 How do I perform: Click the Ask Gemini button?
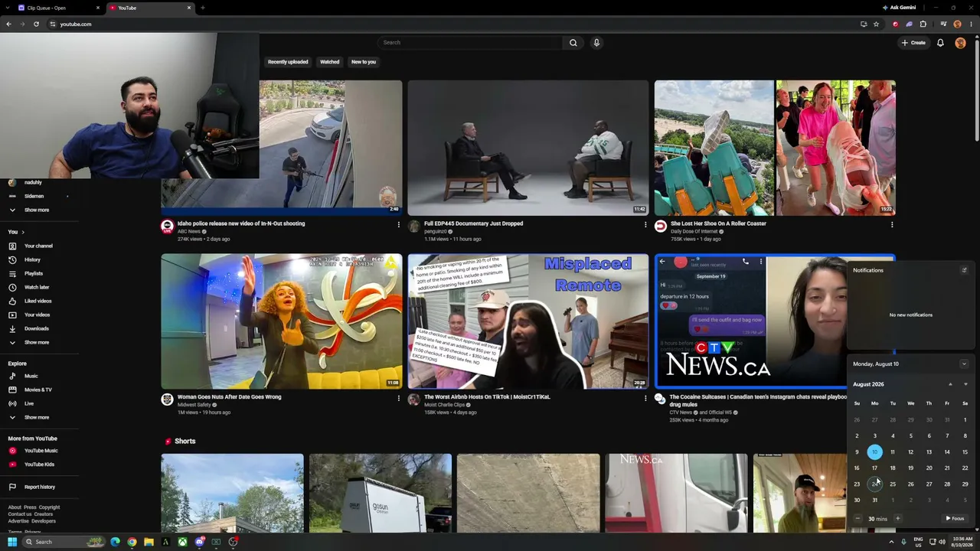tap(899, 8)
